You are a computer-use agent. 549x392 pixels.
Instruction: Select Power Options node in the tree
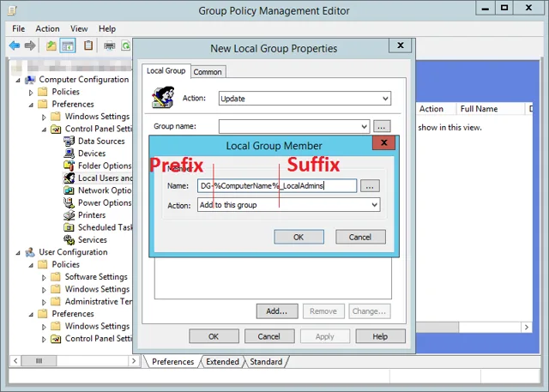tap(105, 202)
